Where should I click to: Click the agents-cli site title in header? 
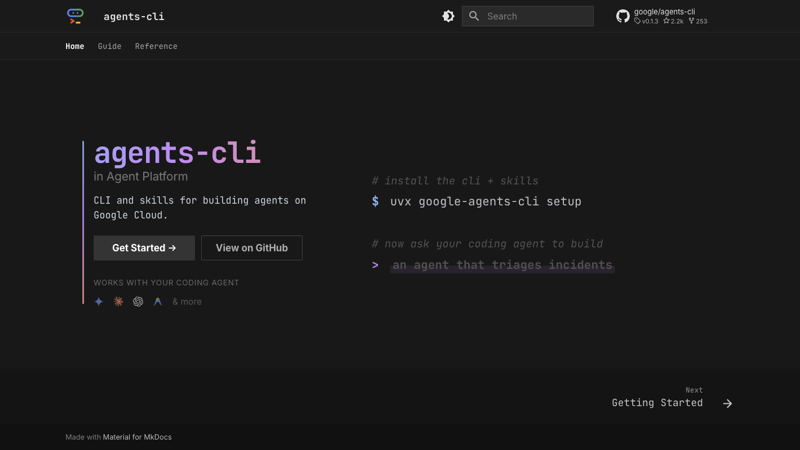[x=134, y=16]
